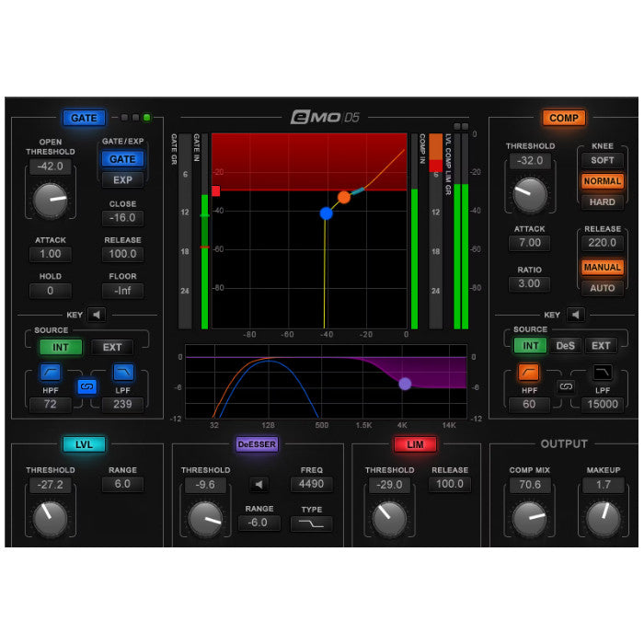This screenshot has height=644, width=644.
Task: Disable the COMP section power button
Action: pyautogui.click(x=563, y=118)
